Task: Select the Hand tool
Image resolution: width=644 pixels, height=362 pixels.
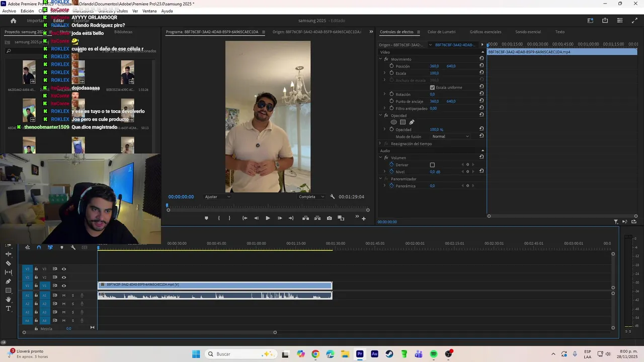Action: click(x=8, y=299)
